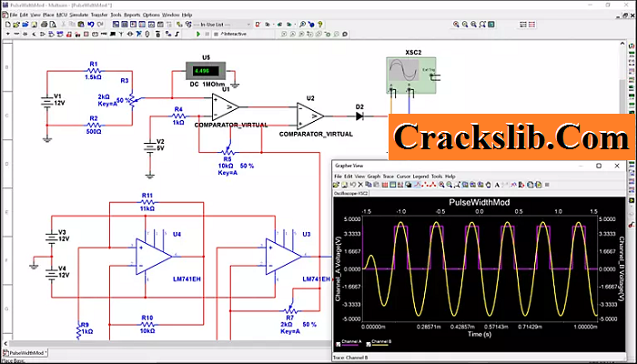Image resolution: width=637 pixels, height=364 pixels.
Task: Click the D2 diode component
Action: tap(359, 116)
